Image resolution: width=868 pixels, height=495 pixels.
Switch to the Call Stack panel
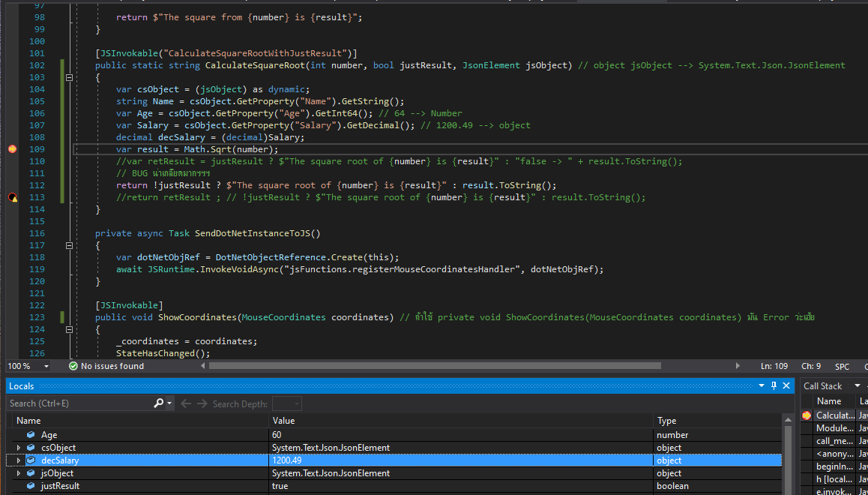(x=822, y=385)
